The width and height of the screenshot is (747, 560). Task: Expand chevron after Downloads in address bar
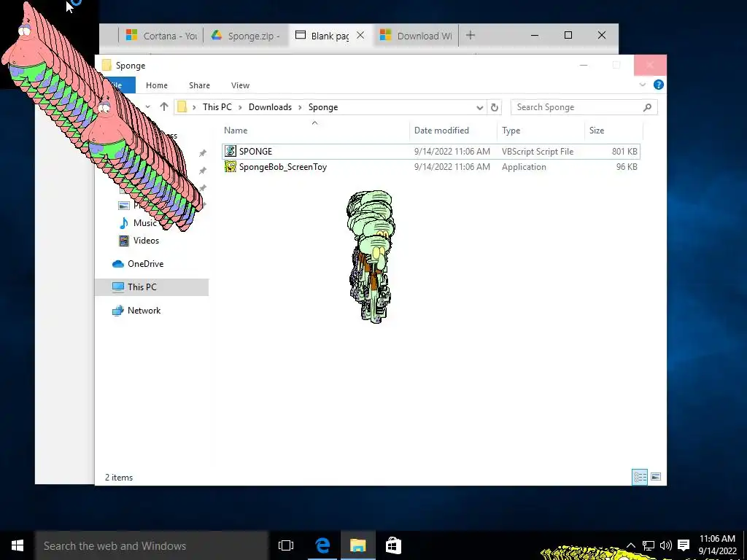click(x=300, y=107)
